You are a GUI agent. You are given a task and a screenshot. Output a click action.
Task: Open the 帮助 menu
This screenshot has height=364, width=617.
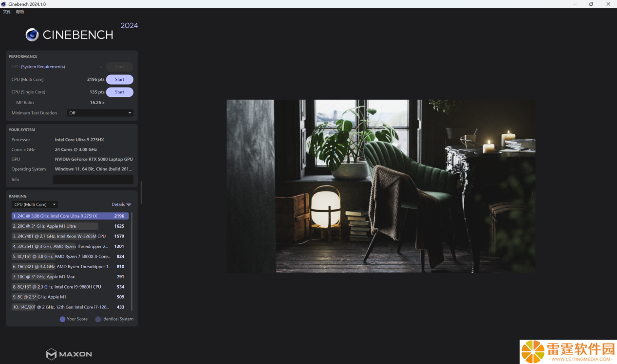coord(20,12)
